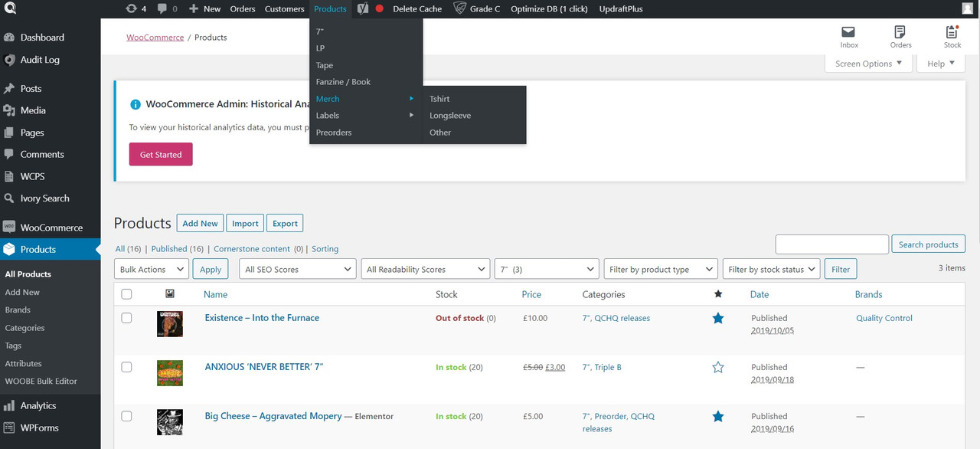This screenshot has height=449, width=980.
Task: Click the Yoast SEO icon in admin bar
Action: tap(364, 9)
